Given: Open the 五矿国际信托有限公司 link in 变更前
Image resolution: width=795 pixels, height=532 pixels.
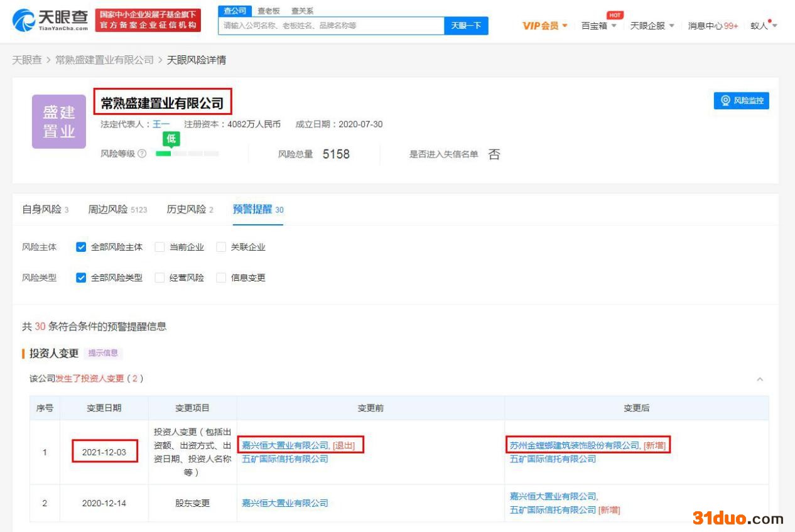Looking at the screenshot, I should [285, 459].
